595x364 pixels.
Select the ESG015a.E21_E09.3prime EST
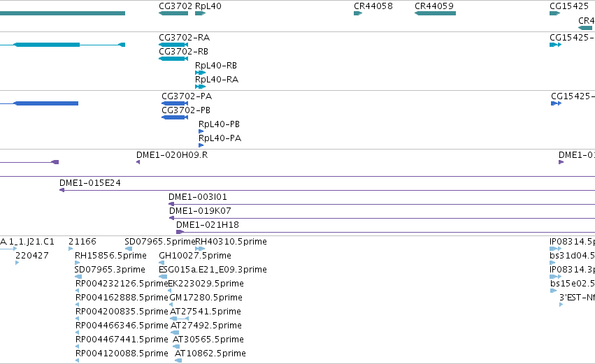click(163, 277)
